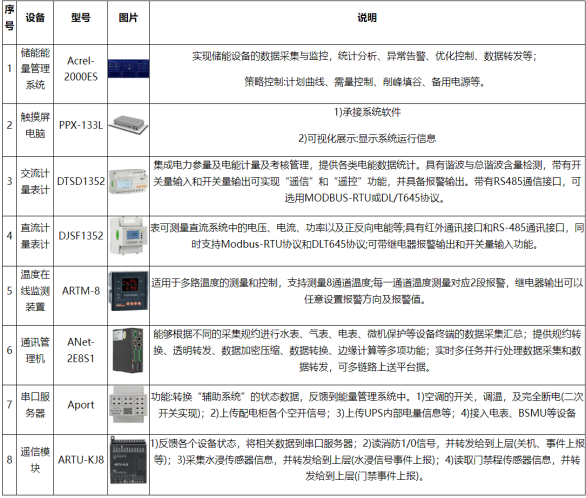This screenshot has height=498, width=586.
Task: Click the 触摸屏电脑 device name cell
Action: 35,125
